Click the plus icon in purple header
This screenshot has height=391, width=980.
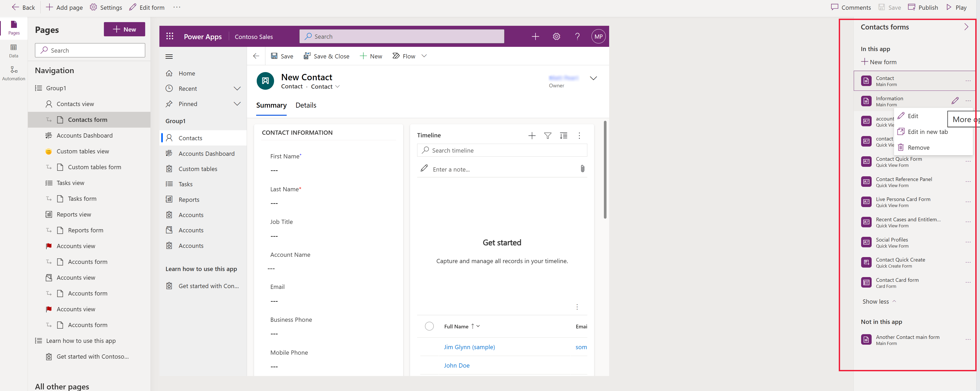[535, 36]
